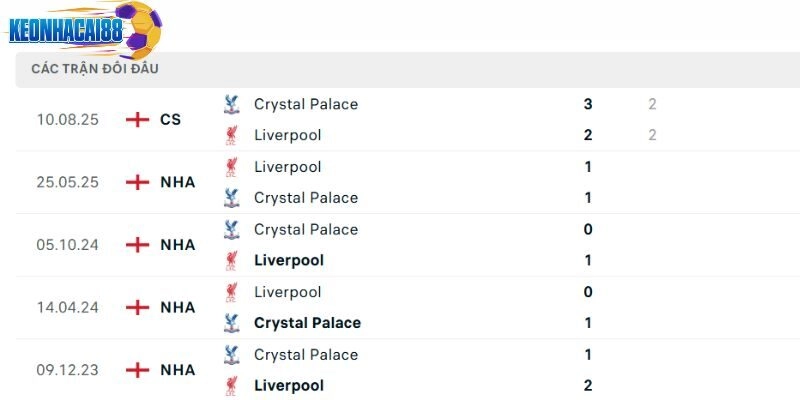Image resolution: width=800 pixels, height=400 pixels.
Task: Click England flag in 09.12.23 row
Action: 137,370
